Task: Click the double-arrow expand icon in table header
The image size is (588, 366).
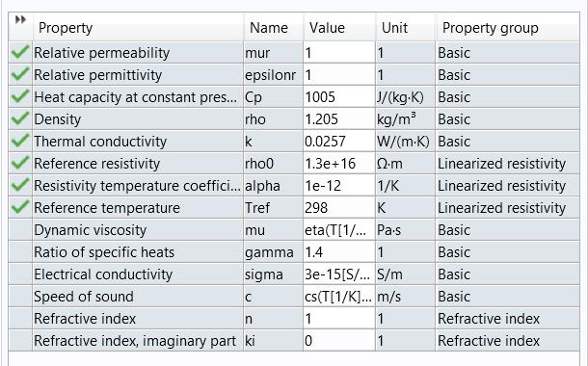Action: click(20, 19)
